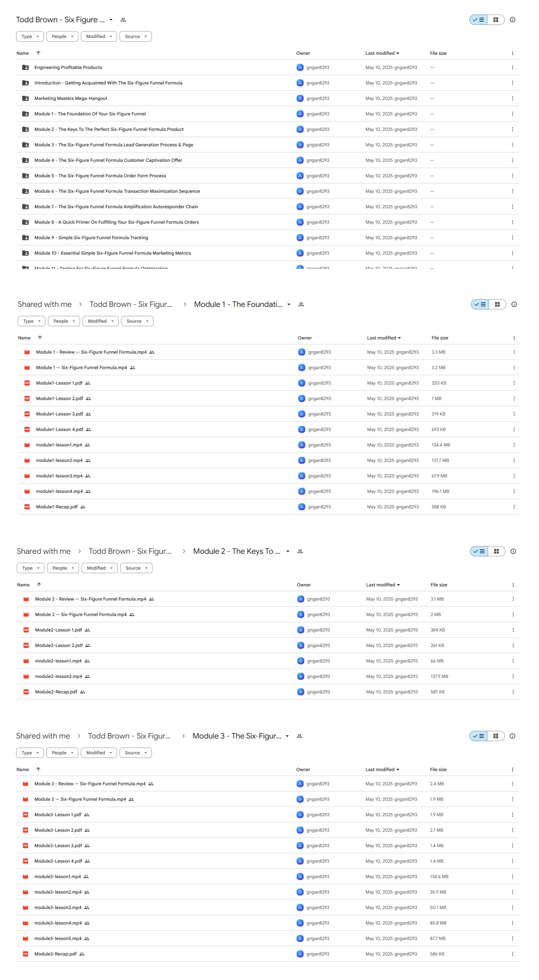Switch top Todd Brown panel to grid view
539x980 pixels.
pos(496,20)
